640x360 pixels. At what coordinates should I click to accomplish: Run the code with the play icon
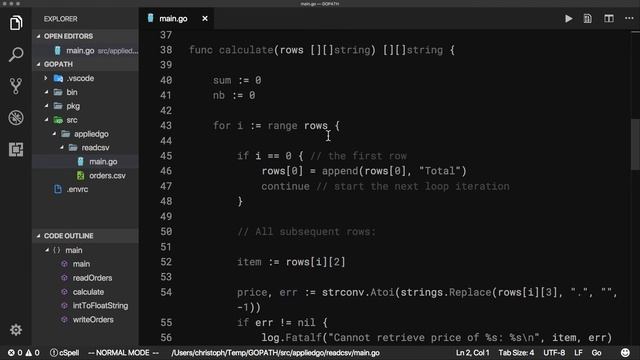tap(568, 18)
